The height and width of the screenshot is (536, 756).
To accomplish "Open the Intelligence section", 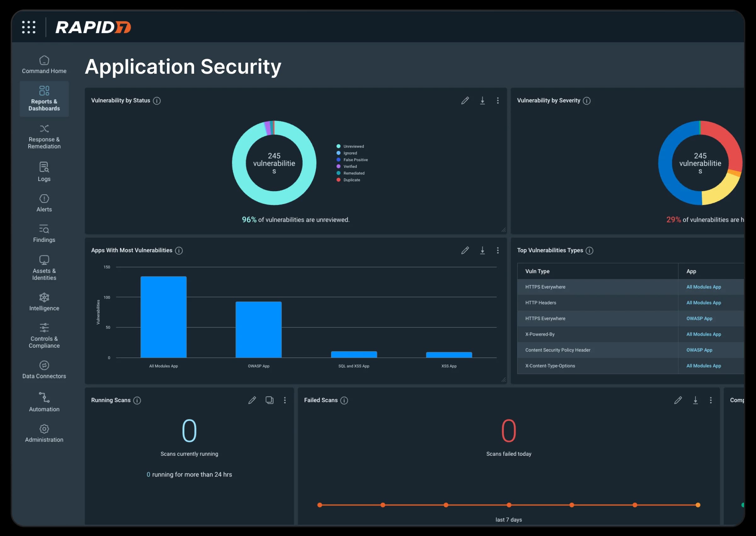I will [x=44, y=302].
